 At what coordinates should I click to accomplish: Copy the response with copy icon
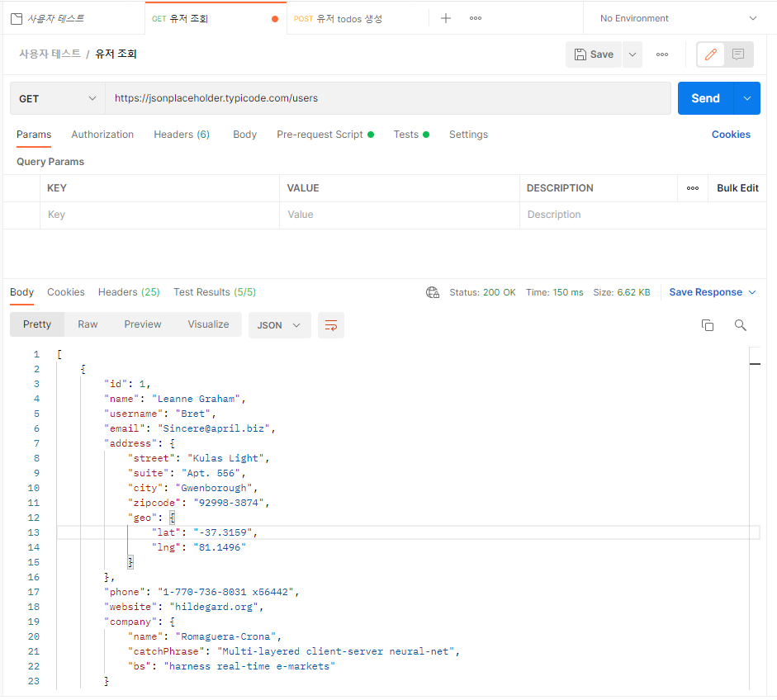[707, 325]
